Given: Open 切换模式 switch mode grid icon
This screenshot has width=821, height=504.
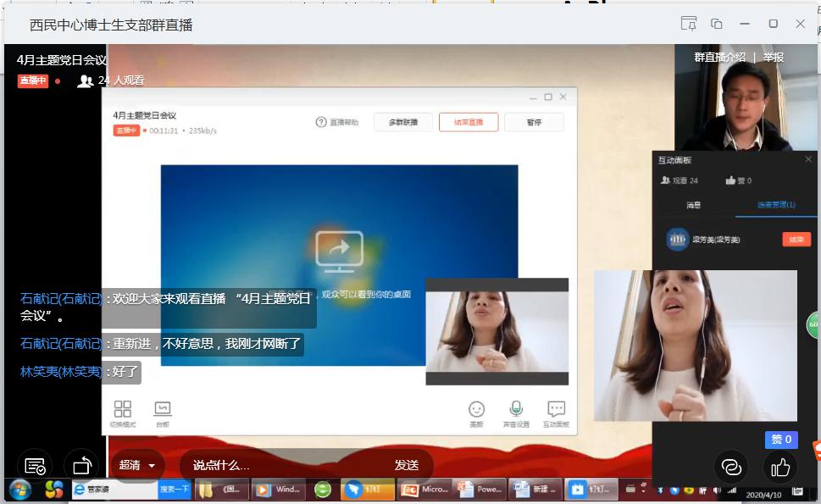Looking at the screenshot, I should 123,411.
